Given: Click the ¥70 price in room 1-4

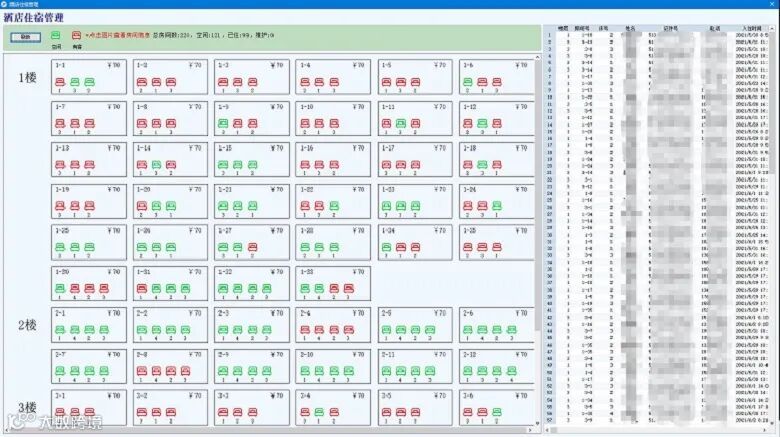Looking at the screenshot, I should pos(358,65).
